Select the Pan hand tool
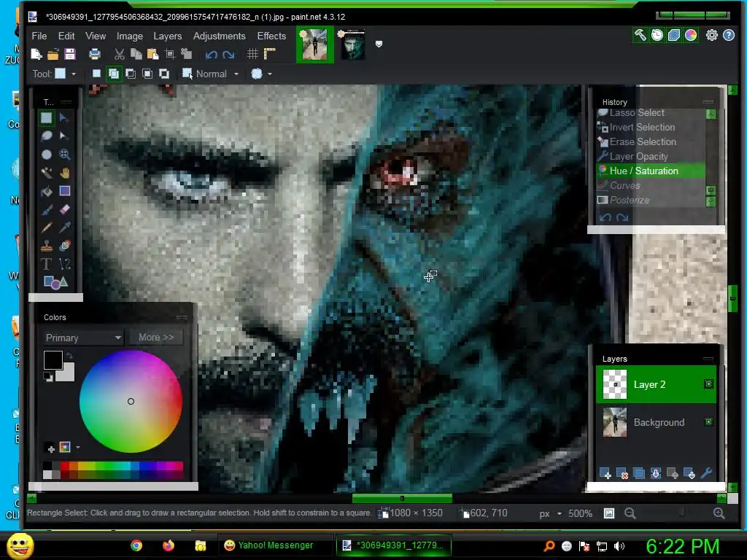 click(64, 173)
